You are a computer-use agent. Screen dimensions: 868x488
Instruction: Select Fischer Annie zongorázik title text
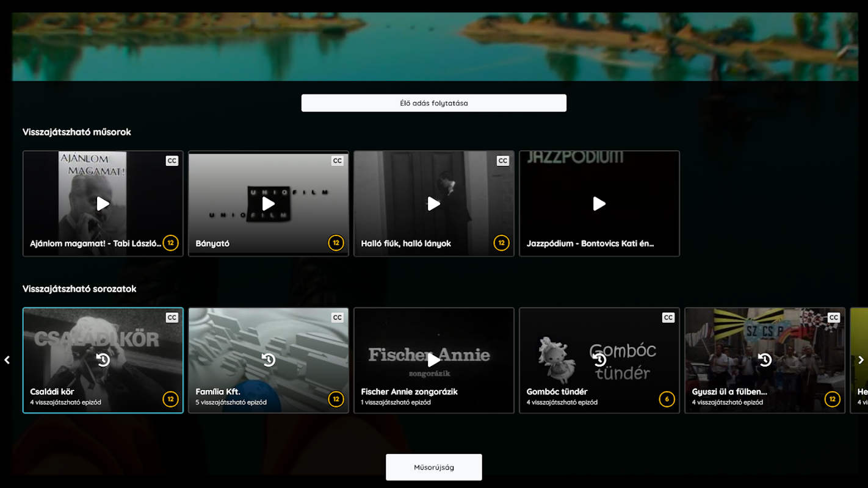409,392
